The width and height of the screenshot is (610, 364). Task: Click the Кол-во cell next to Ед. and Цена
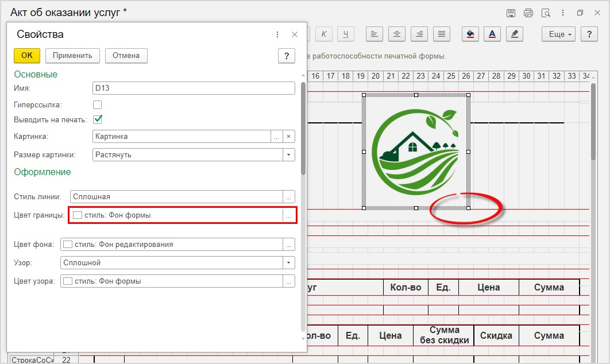click(x=406, y=288)
